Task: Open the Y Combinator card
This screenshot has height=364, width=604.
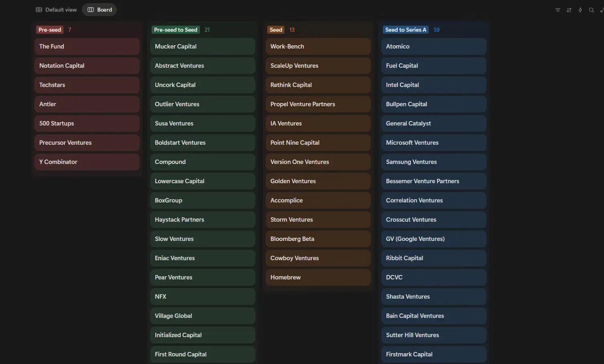Action: pos(87,162)
